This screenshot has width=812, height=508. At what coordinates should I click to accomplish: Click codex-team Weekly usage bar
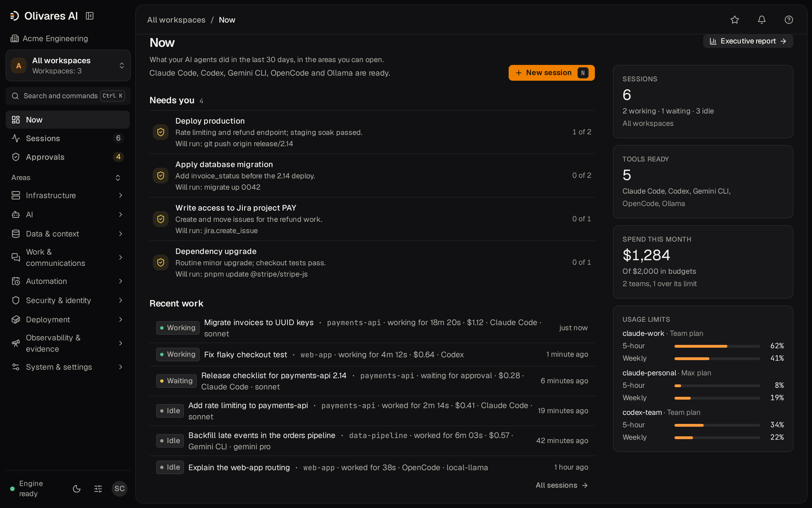click(x=717, y=437)
